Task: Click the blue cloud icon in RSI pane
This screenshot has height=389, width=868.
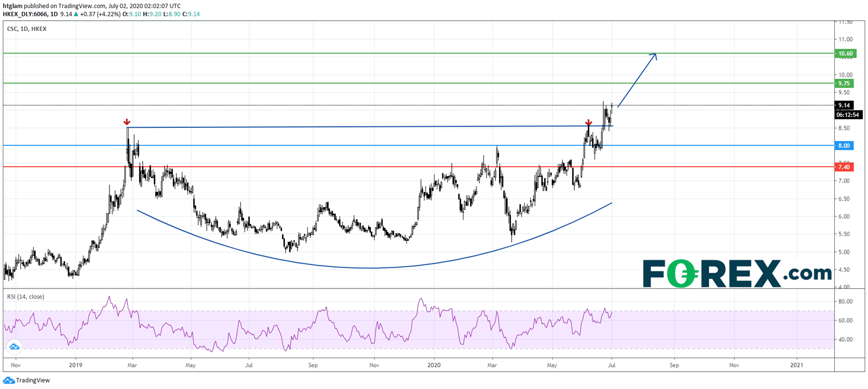Action: click(14, 347)
